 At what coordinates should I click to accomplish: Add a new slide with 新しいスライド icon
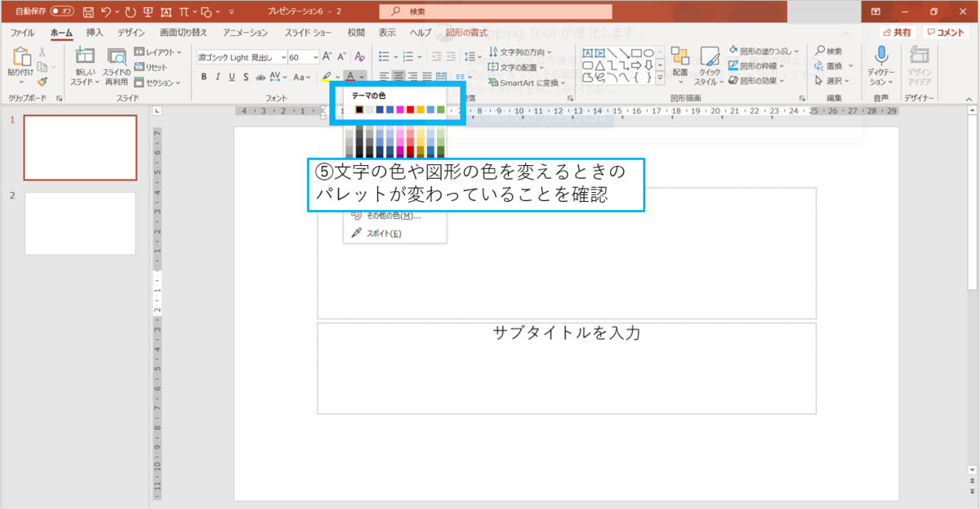(83, 56)
